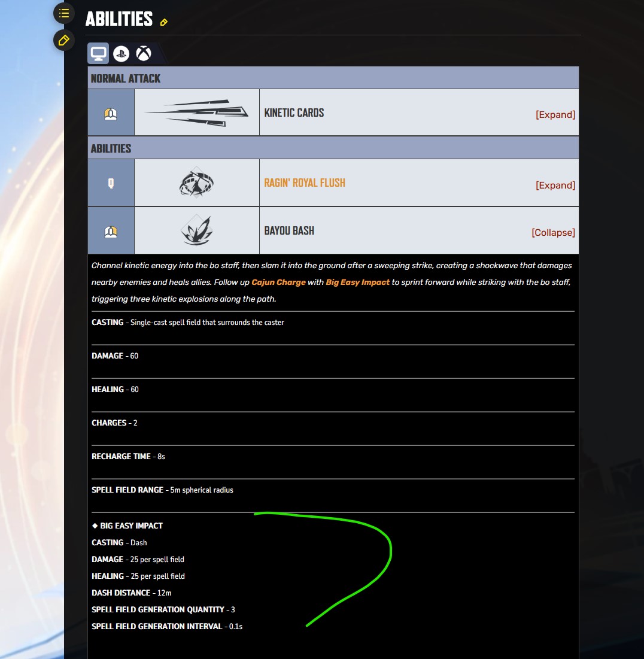Click the Kinetic Cards ability image
This screenshot has height=659, width=644.
(x=197, y=113)
